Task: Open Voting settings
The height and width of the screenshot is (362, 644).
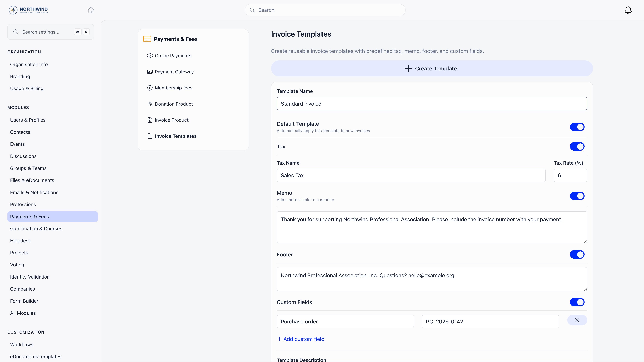Action: 17,265
